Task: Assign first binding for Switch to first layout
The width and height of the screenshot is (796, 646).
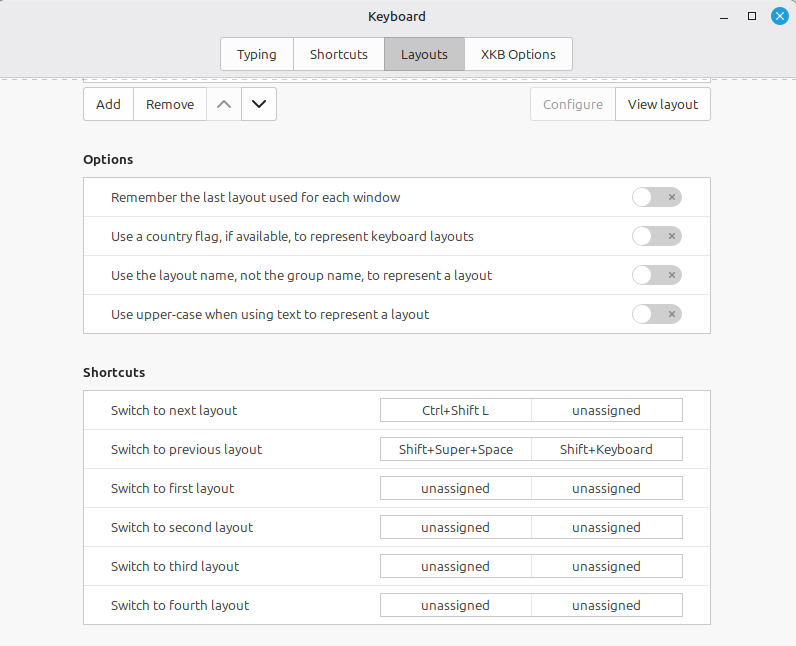Action: 456,488
